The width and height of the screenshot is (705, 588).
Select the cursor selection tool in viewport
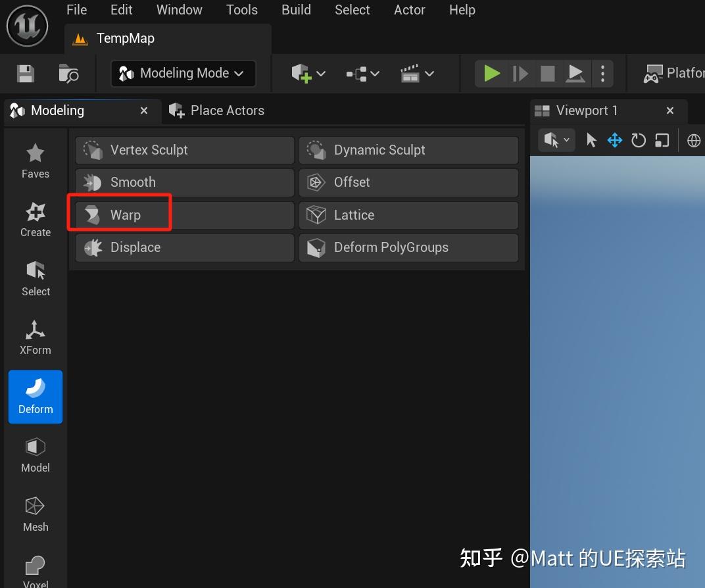click(591, 139)
